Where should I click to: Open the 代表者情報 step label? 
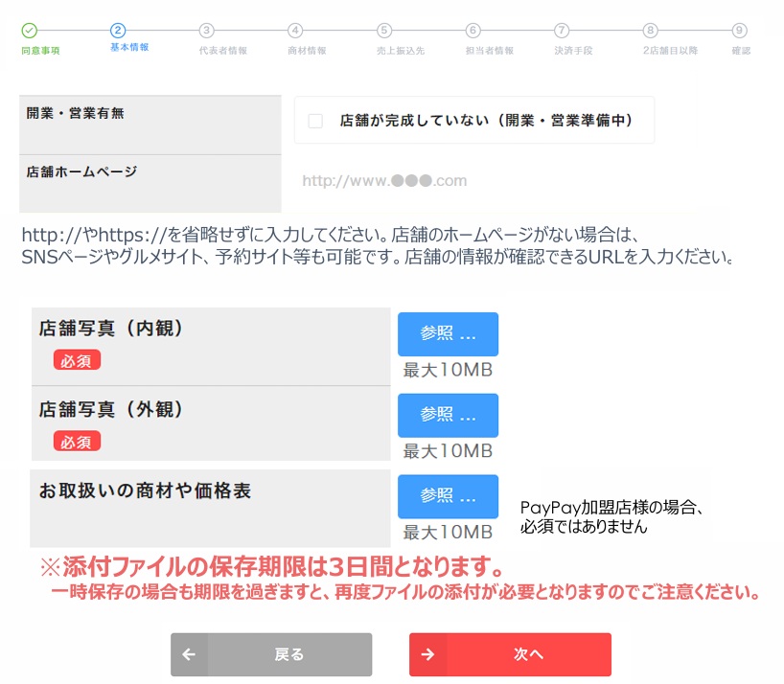coord(223,51)
